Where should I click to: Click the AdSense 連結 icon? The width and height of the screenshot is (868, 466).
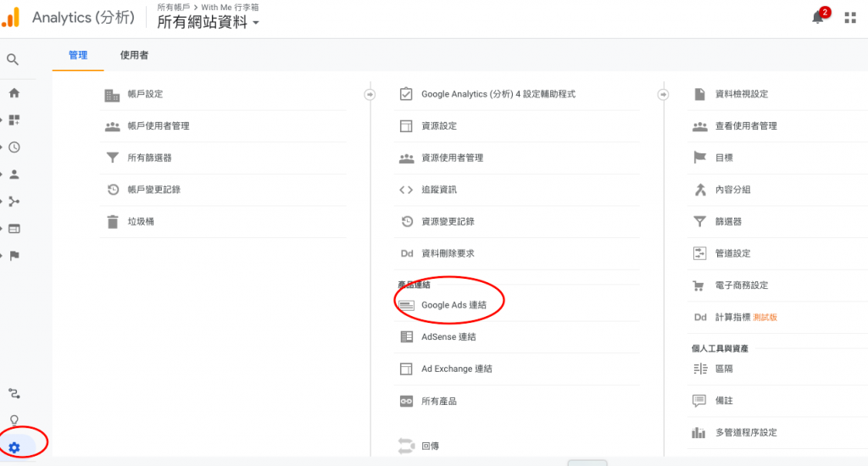(x=406, y=337)
